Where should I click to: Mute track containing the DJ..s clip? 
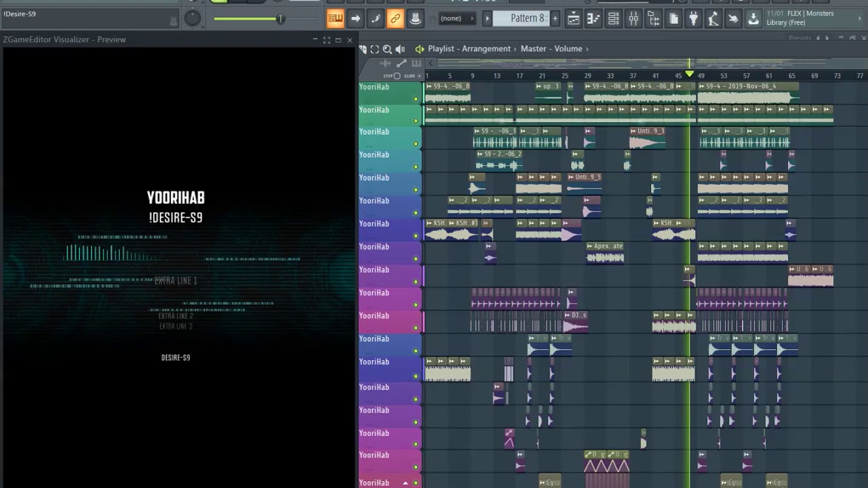coord(416,328)
